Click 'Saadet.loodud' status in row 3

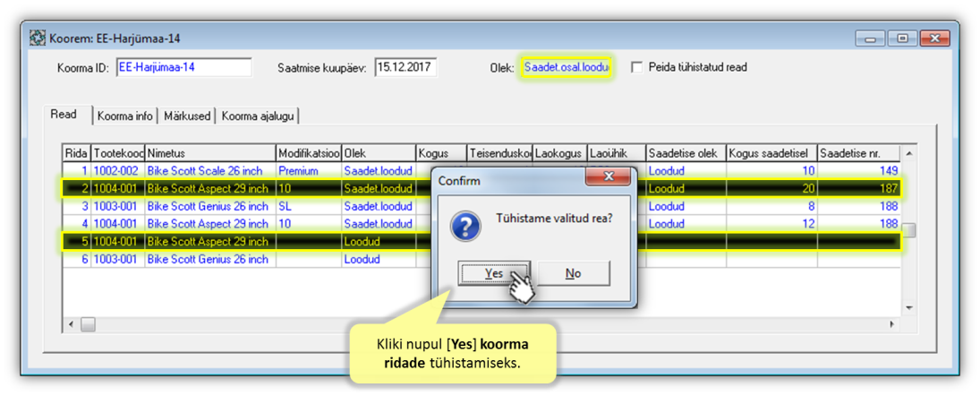click(x=379, y=206)
